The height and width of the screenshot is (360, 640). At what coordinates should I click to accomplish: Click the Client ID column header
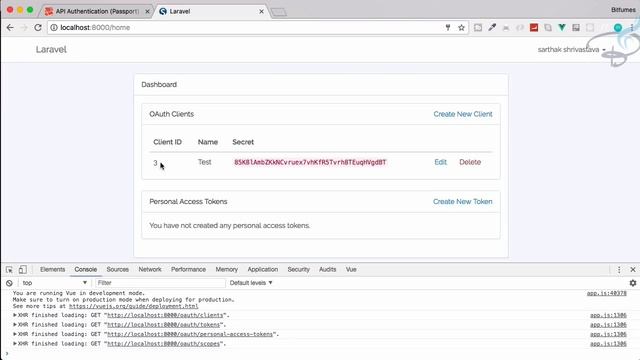click(167, 142)
